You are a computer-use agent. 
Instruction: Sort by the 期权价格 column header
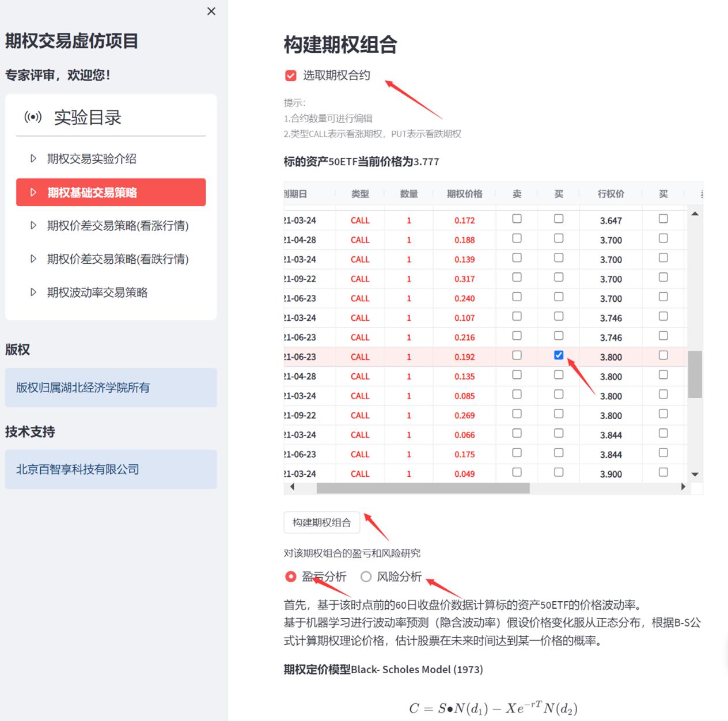click(x=465, y=194)
